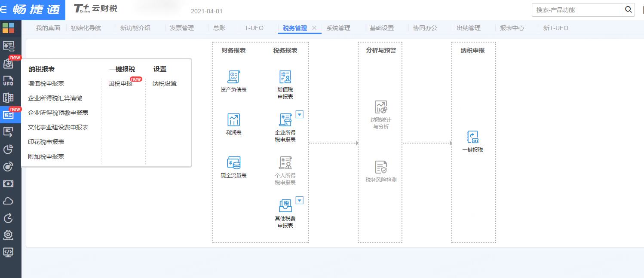The image size is (644, 278).
Task: Switch to the 发票管理 tab
Action: (181, 28)
